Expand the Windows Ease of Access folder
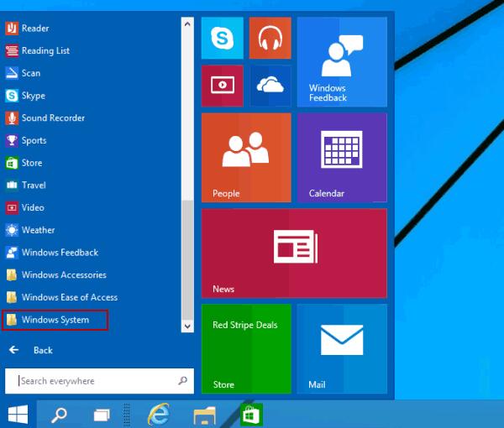 61,297
